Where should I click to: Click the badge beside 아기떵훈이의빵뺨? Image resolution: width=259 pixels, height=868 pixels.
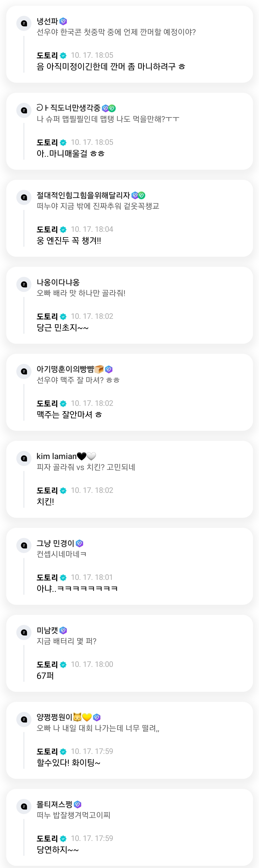coord(108,369)
